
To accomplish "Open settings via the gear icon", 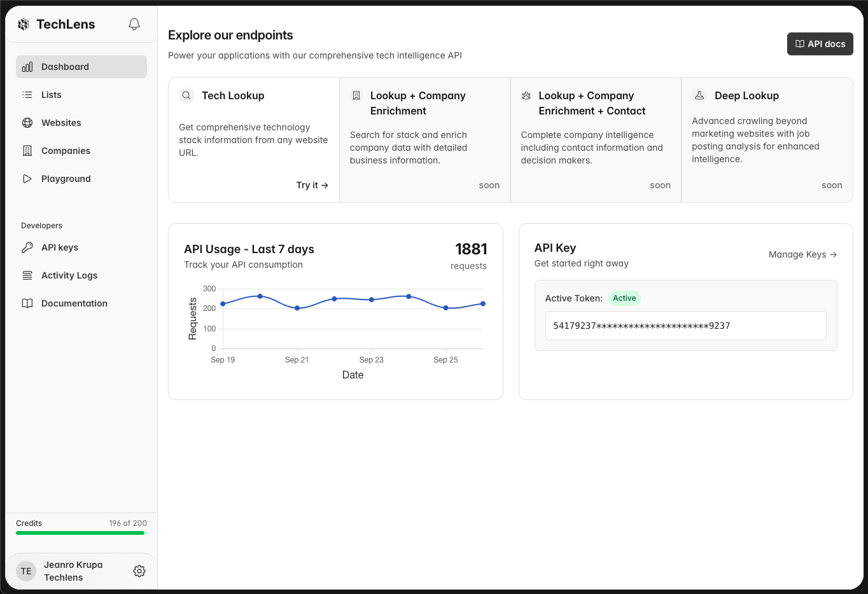I will [x=139, y=571].
